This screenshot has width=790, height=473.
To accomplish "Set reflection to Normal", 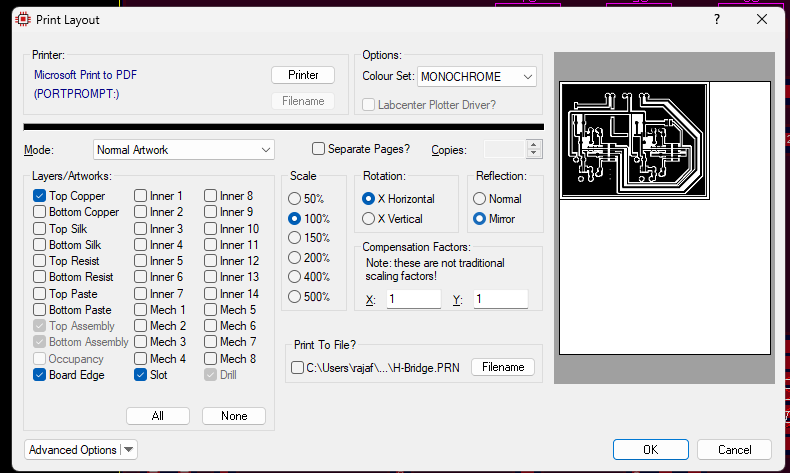I will click(x=479, y=199).
